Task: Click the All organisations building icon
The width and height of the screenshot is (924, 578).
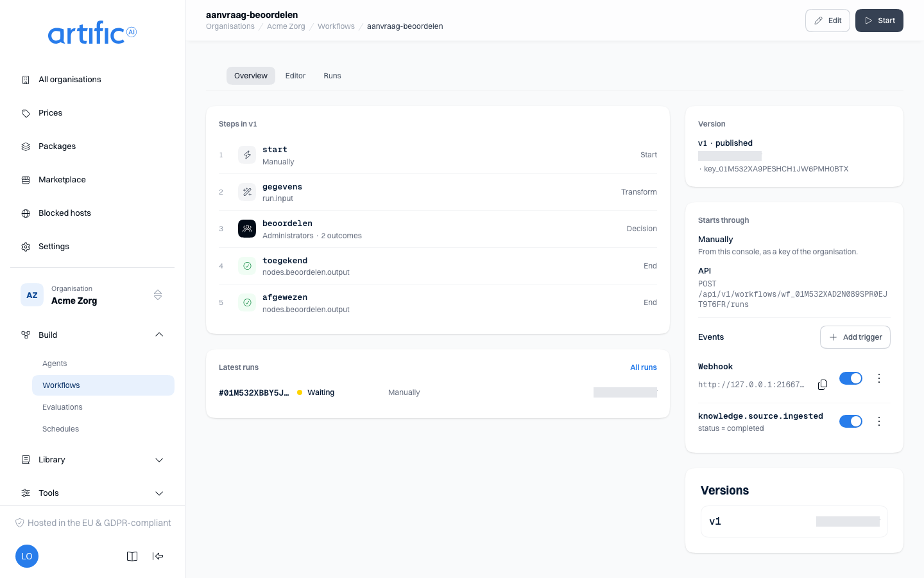Action: point(26,80)
